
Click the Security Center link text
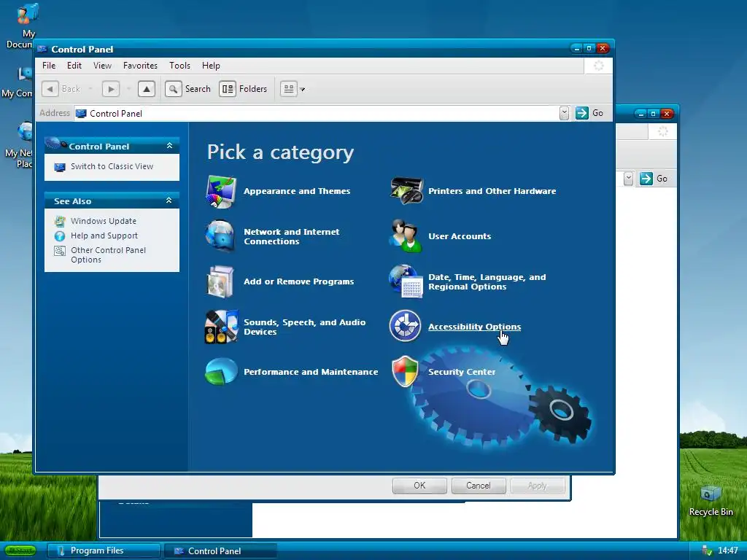462,372
